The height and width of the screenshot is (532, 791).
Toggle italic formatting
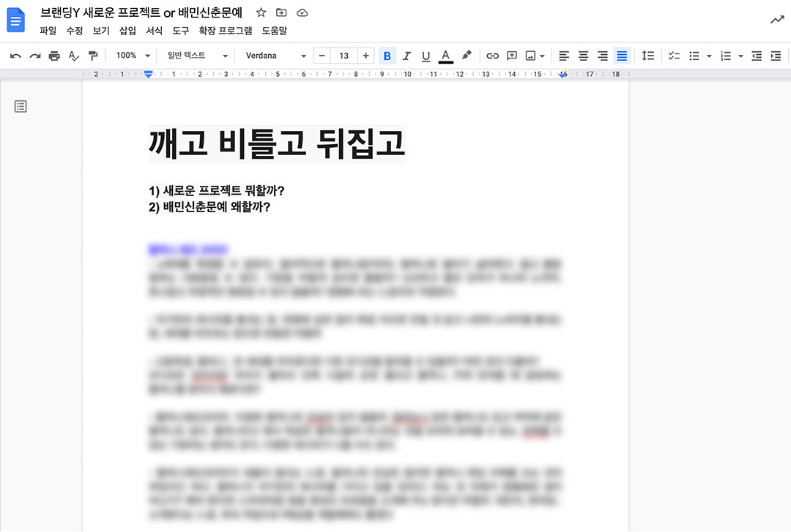406,56
